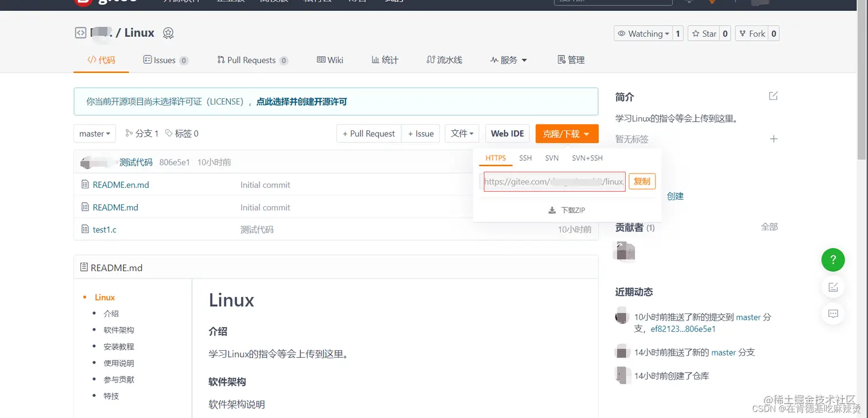
Task: Go to the Wiki tab
Action: [330, 60]
